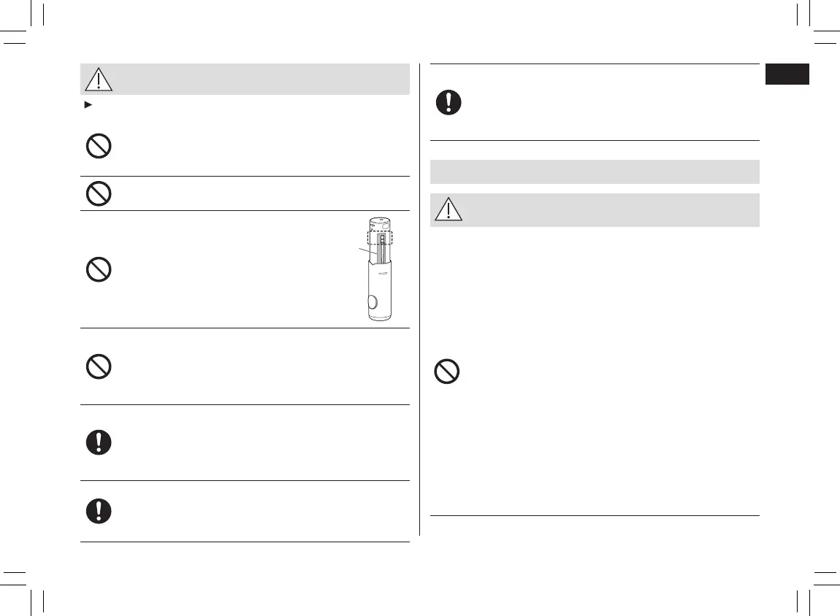Screen dimensions: 840x616
Task: Click the upper exclamation icon in the left column
Action: point(99,443)
